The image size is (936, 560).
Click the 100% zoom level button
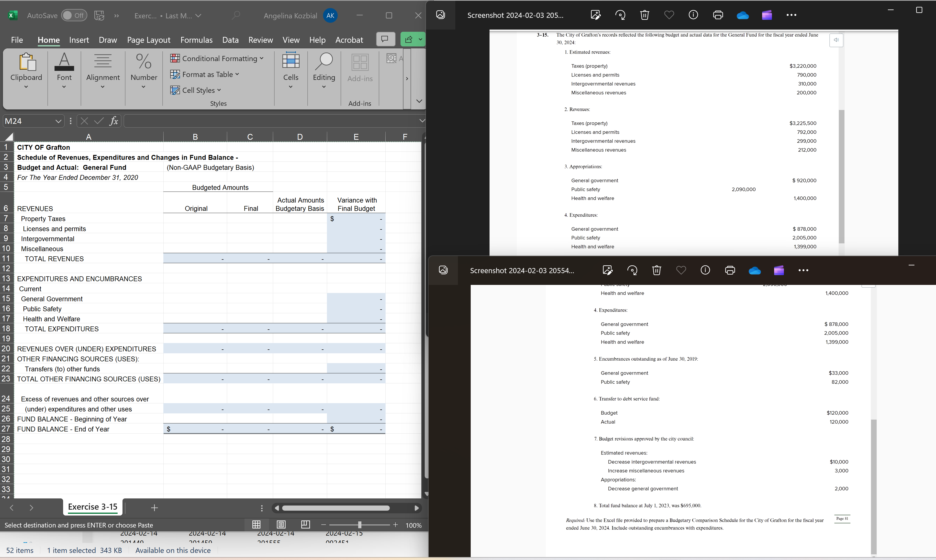click(413, 525)
